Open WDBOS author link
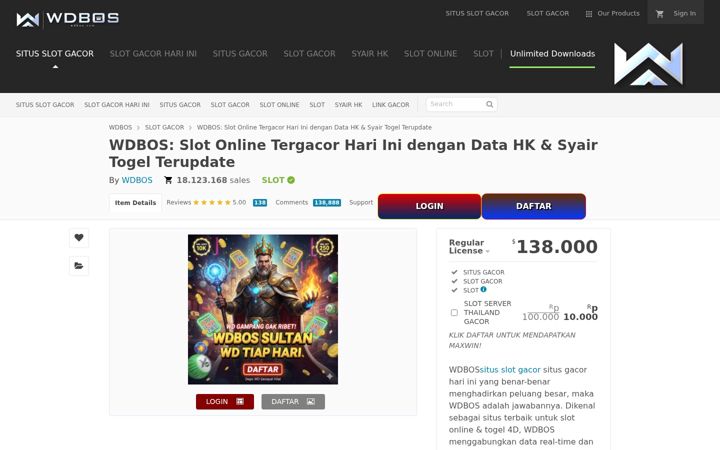Image resolution: width=720 pixels, height=450 pixels. coord(137,180)
